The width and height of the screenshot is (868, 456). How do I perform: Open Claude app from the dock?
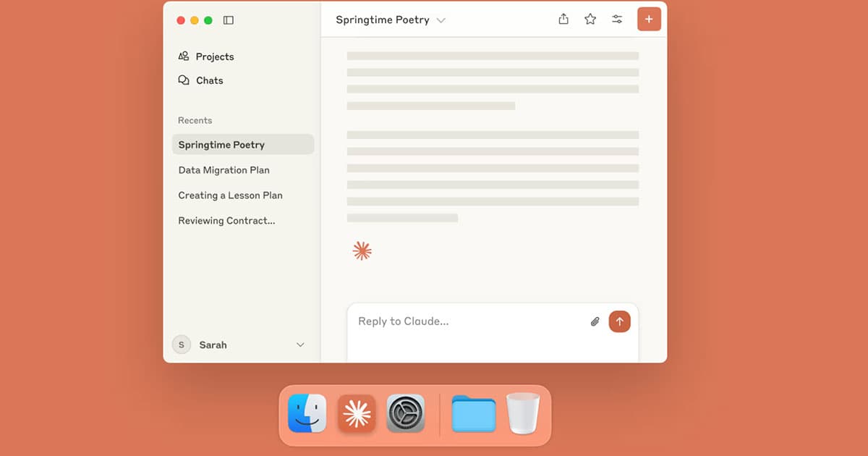point(357,414)
